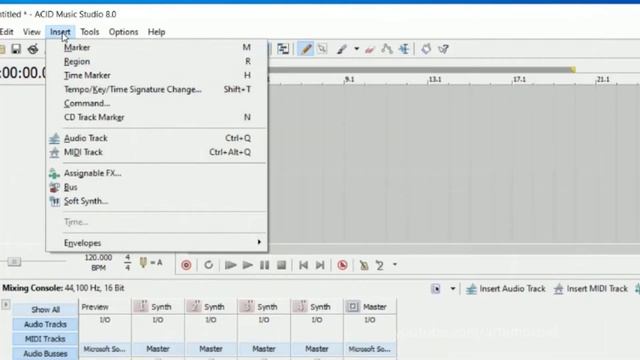Open the transport bar dropdown arrow
Viewport: 640px width, 360px height.
[x=395, y=264]
